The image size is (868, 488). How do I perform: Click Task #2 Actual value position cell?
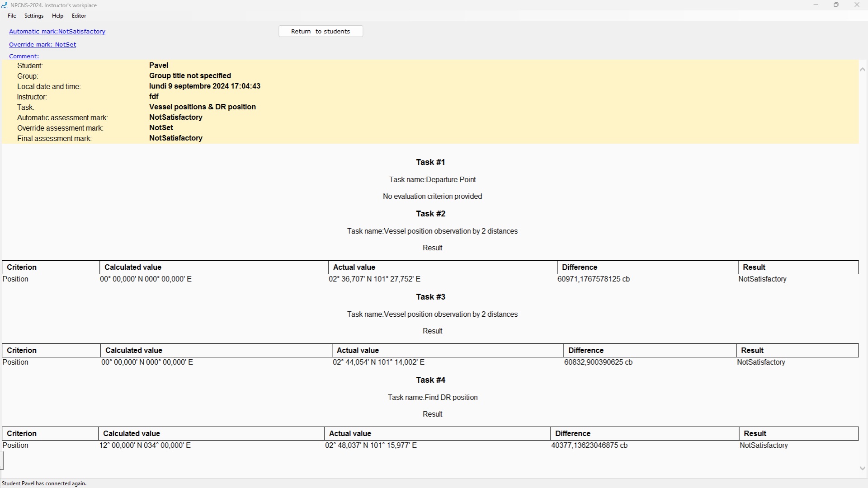(374, 279)
